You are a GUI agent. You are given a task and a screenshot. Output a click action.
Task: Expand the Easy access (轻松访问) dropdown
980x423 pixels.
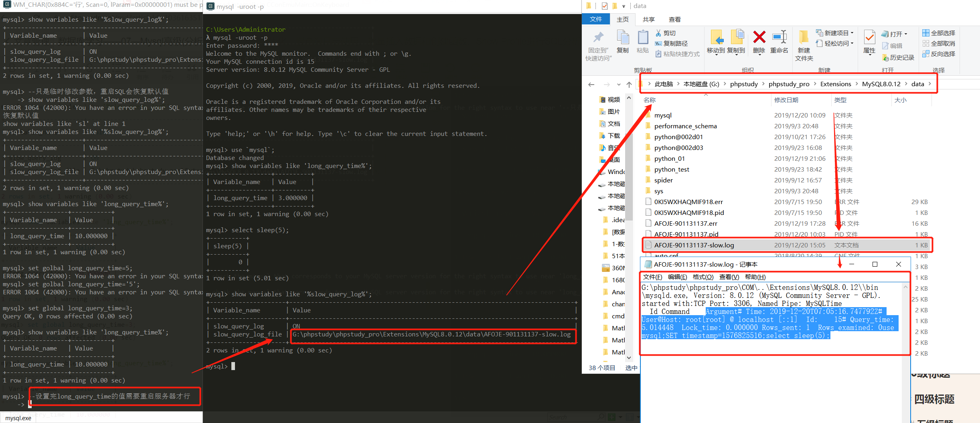click(852, 43)
